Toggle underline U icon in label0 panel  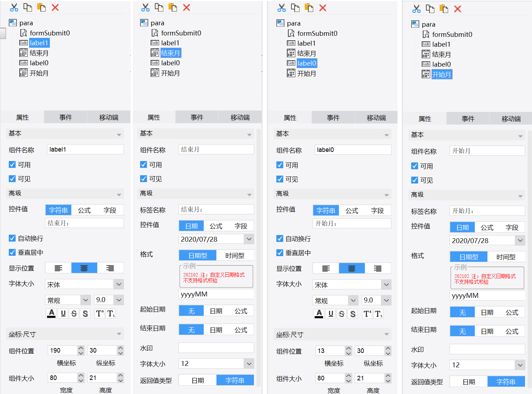tap(331, 314)
